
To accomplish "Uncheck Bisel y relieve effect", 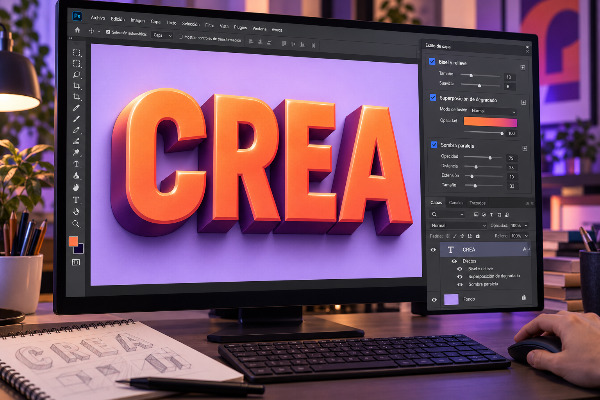I will [x=432, y=62].
